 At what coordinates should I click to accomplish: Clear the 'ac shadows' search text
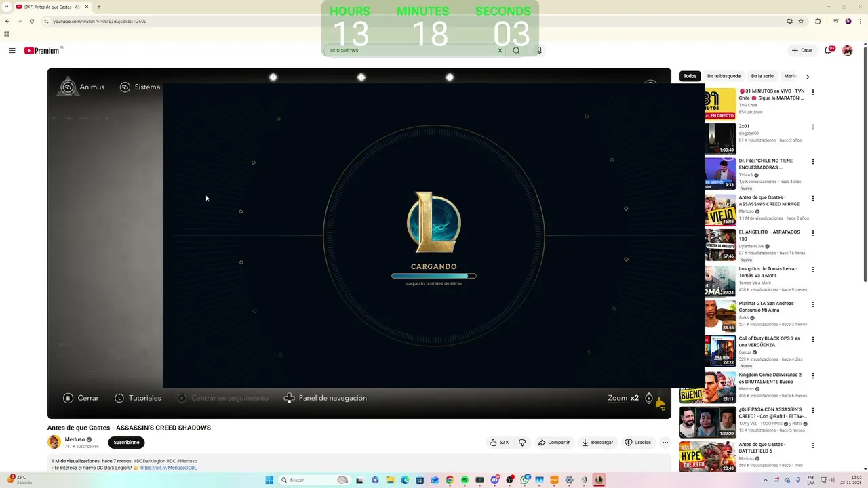[x=500, y=50]
